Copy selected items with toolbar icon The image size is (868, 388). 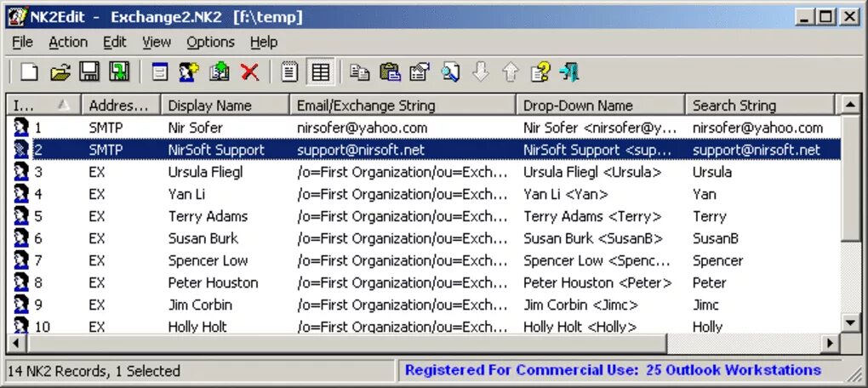click(x=360, y=72)
